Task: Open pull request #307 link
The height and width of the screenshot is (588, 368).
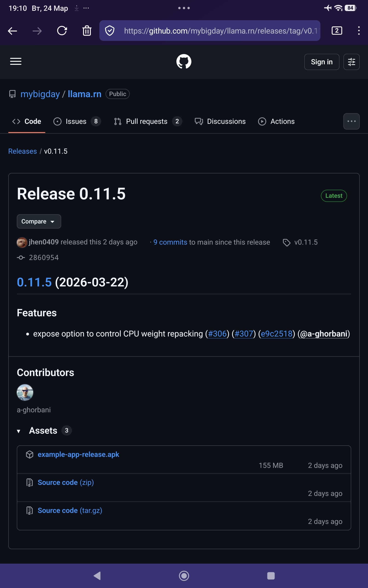Action: [244, 334]
